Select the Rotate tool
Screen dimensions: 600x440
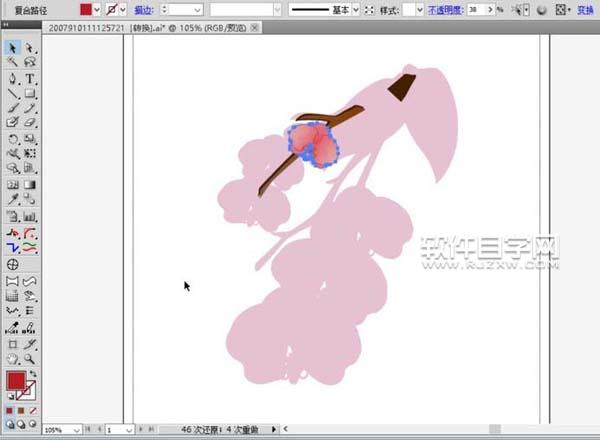click(x=13, y=139)
